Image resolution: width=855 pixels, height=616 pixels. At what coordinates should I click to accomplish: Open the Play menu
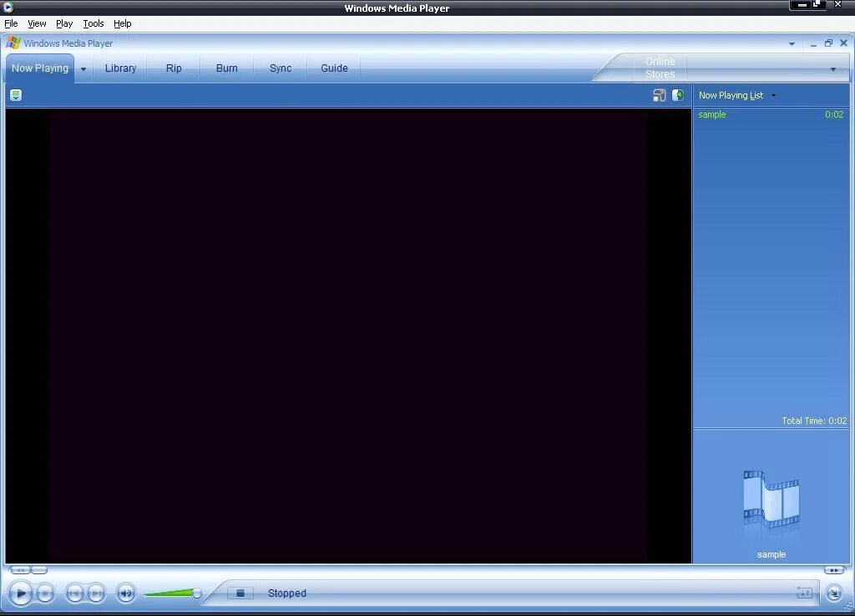click(x=64, y=23)
